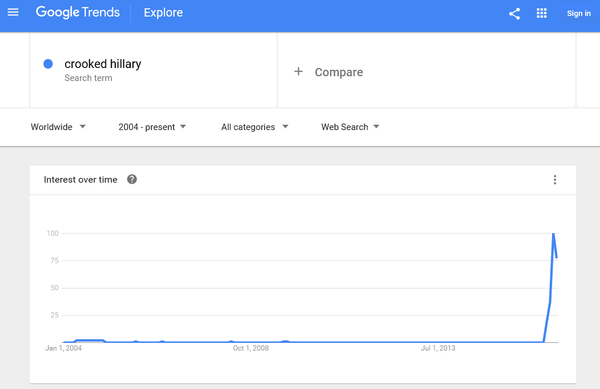
Task: Open the three-dot chart options menu
Action: (x=555, y=180)
